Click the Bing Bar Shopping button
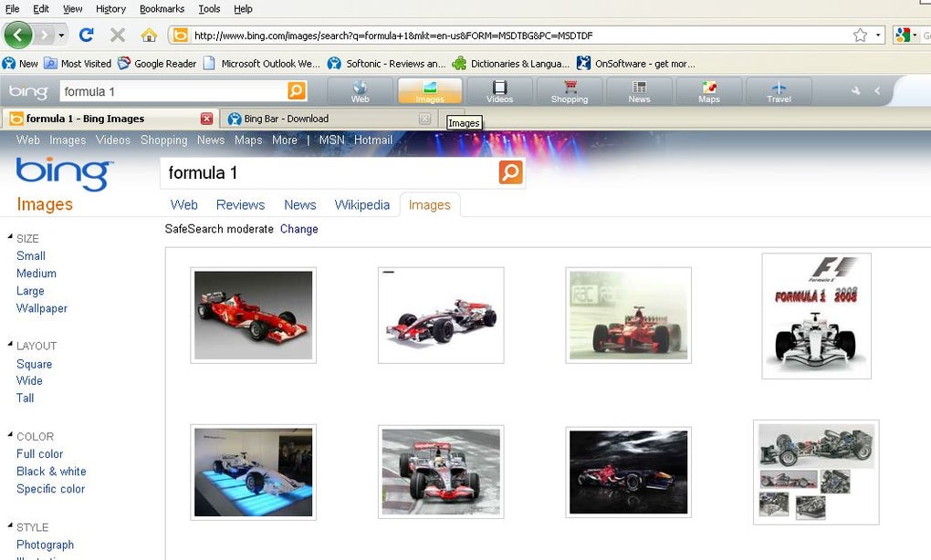 click(570, 92)
